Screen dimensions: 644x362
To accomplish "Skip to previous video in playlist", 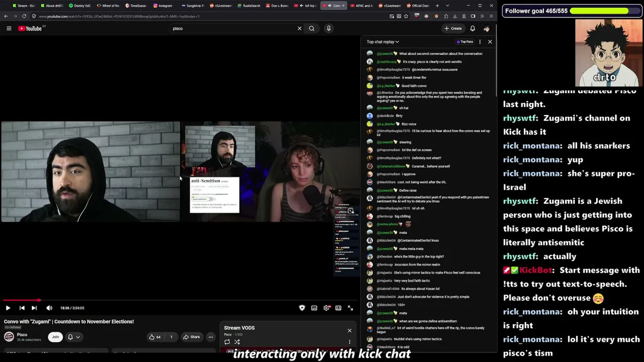I will pos(22,308).
